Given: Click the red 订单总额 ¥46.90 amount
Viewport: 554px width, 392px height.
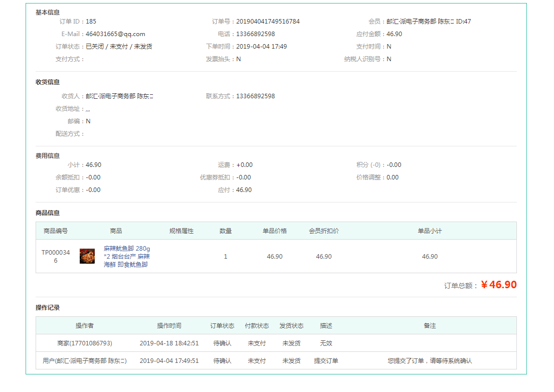Looking at the screenshot, I should (x=498, y=285).
